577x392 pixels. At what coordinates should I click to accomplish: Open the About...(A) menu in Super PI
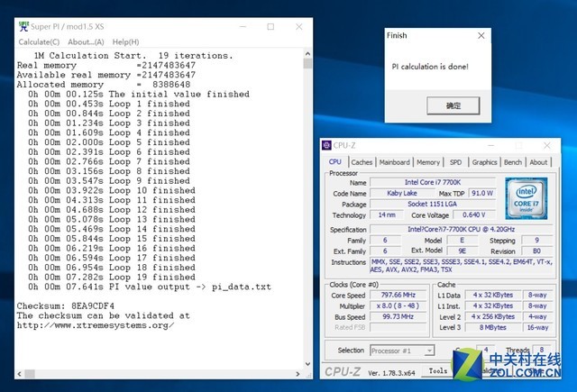click(86, 42)
